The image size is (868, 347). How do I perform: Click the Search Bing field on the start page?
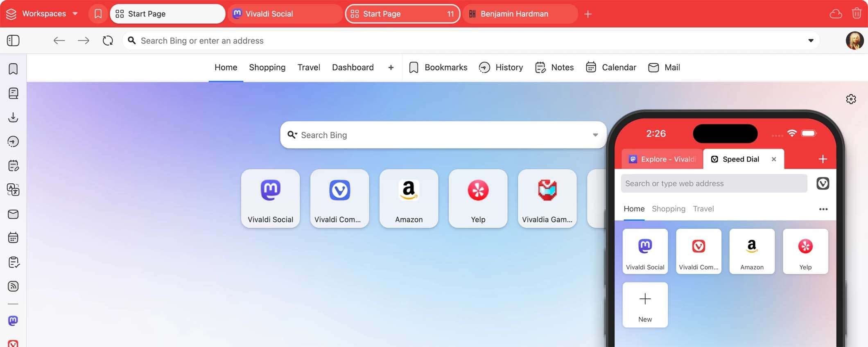click(443, 135)
